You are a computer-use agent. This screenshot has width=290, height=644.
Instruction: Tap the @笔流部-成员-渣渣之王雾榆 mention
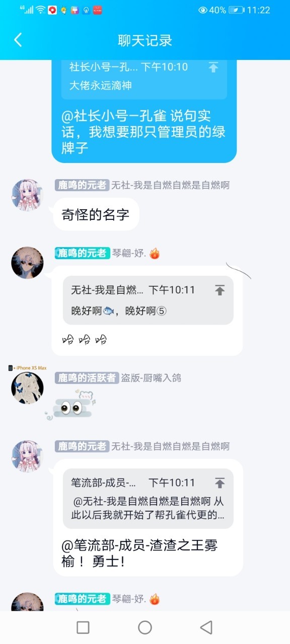[139, 553]
